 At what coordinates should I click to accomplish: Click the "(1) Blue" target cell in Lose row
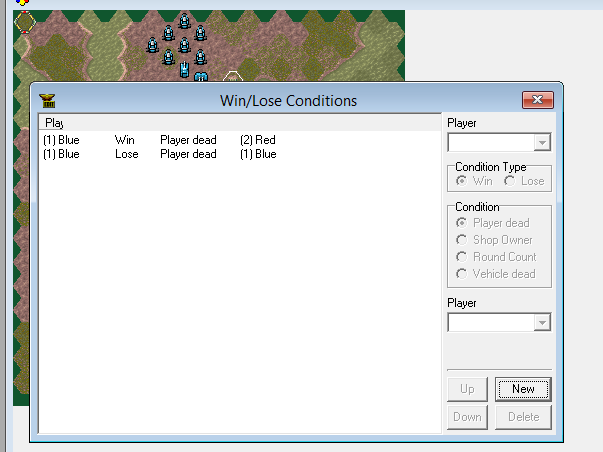click(x=258, y=154)
